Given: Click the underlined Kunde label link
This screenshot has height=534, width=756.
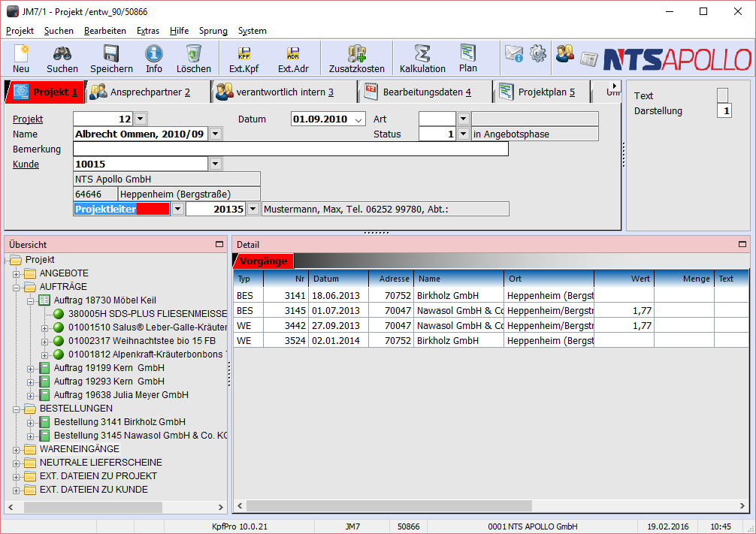Looking at the screenshot, I should coord(26,164).
